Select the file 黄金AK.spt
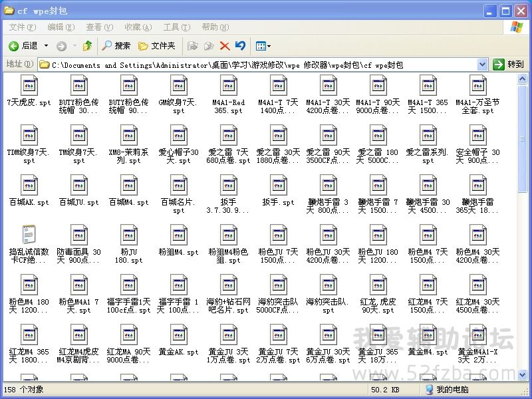 click(178, 340)
